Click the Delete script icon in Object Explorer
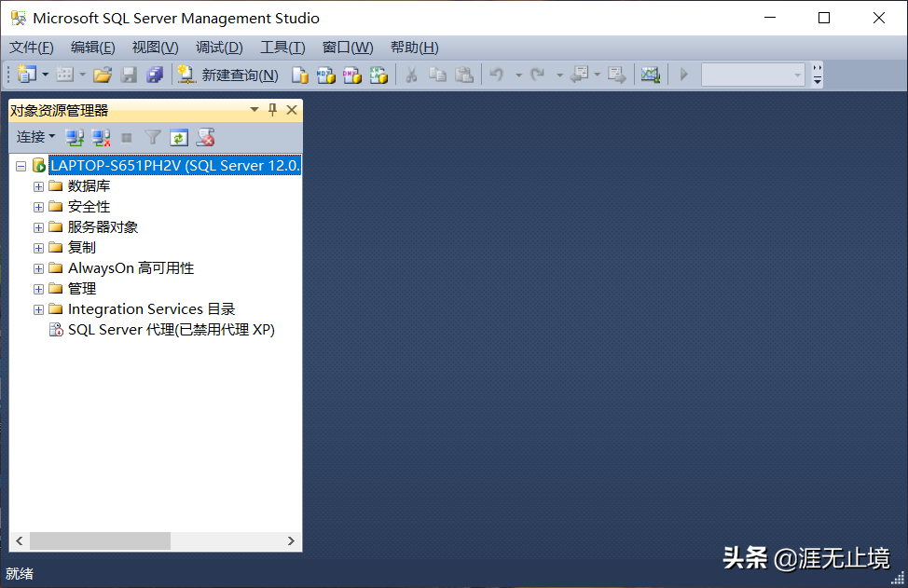908x588 pixels. [206, 138]
